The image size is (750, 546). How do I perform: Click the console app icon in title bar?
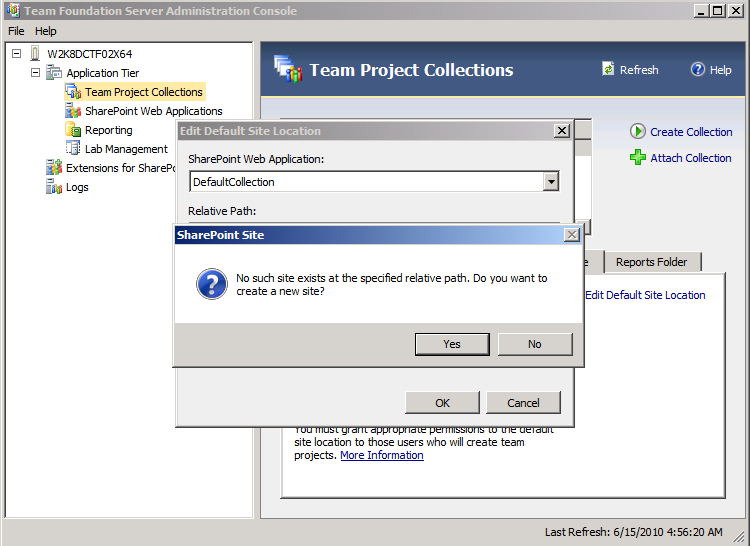coord(13,10)
